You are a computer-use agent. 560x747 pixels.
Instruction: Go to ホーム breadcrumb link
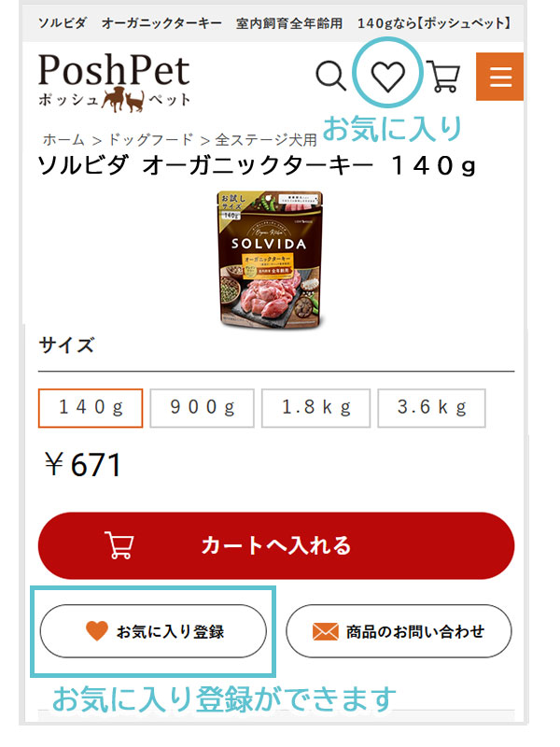63,139
